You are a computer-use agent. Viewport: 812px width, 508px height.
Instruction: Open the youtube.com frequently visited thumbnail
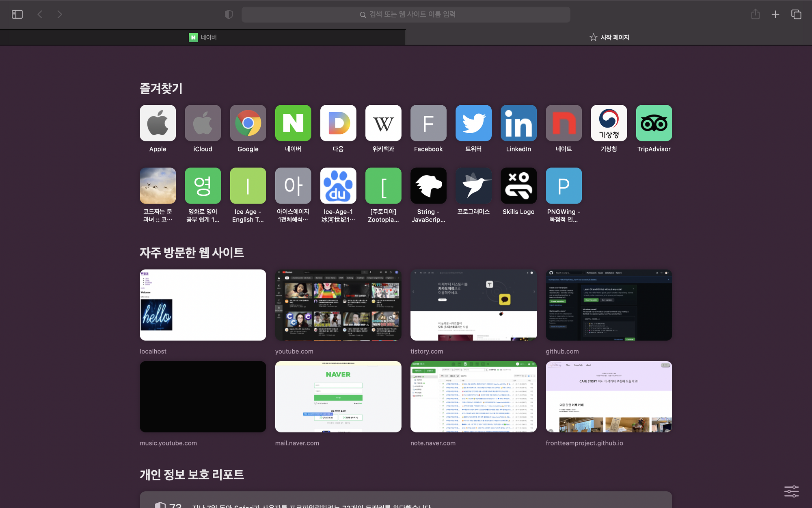click(338, 305)
